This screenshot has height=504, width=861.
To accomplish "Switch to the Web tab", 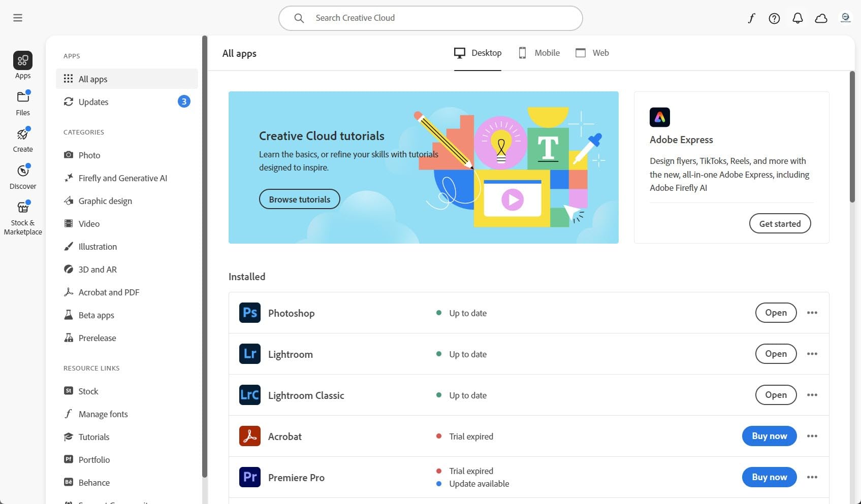I will pos(592,53).
